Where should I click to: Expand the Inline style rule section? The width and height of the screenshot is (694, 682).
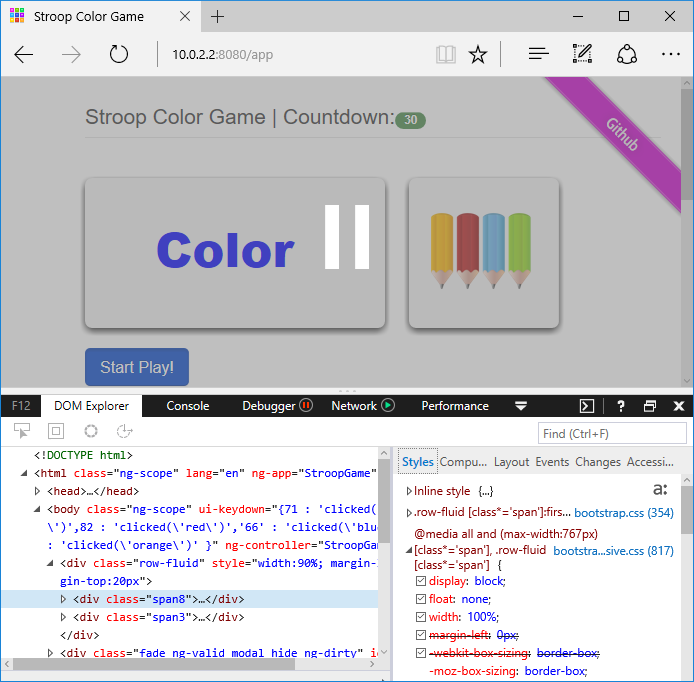point(408,491)
